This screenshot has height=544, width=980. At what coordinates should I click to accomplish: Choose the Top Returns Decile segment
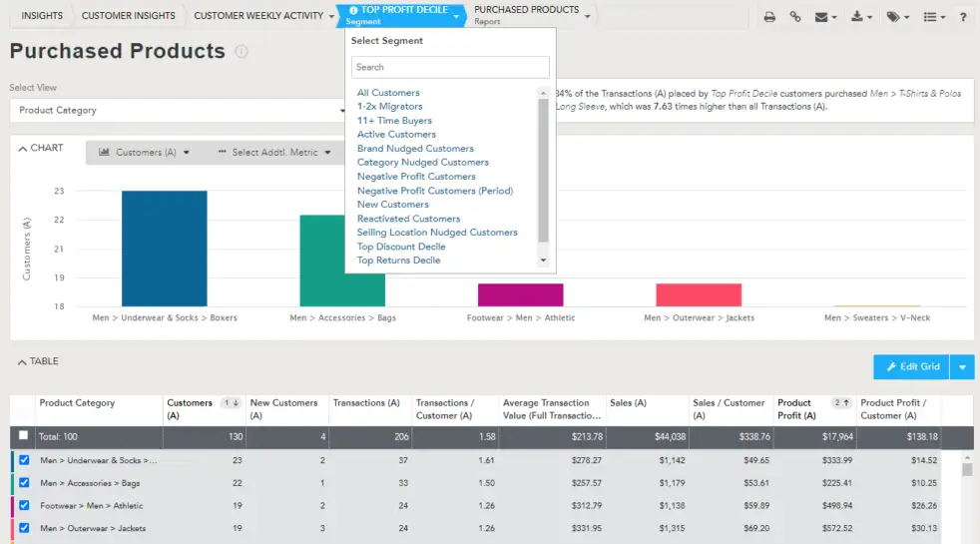click(x=398, y=261)
